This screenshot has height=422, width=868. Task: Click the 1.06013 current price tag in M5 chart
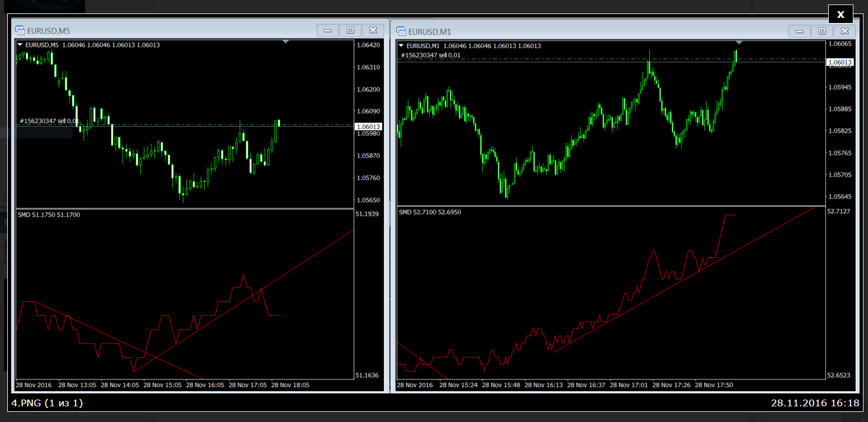pyautogui.click(x=369, y=127)
